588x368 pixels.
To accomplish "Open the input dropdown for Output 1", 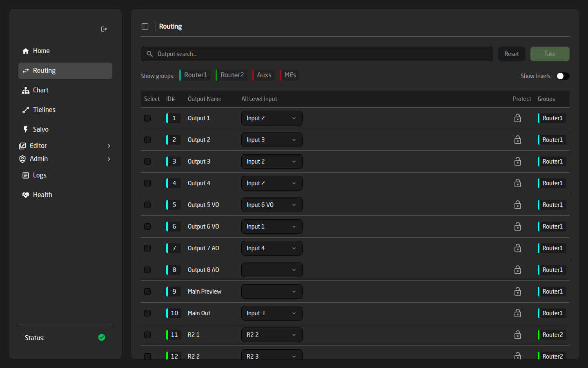I will click(272, 118).
